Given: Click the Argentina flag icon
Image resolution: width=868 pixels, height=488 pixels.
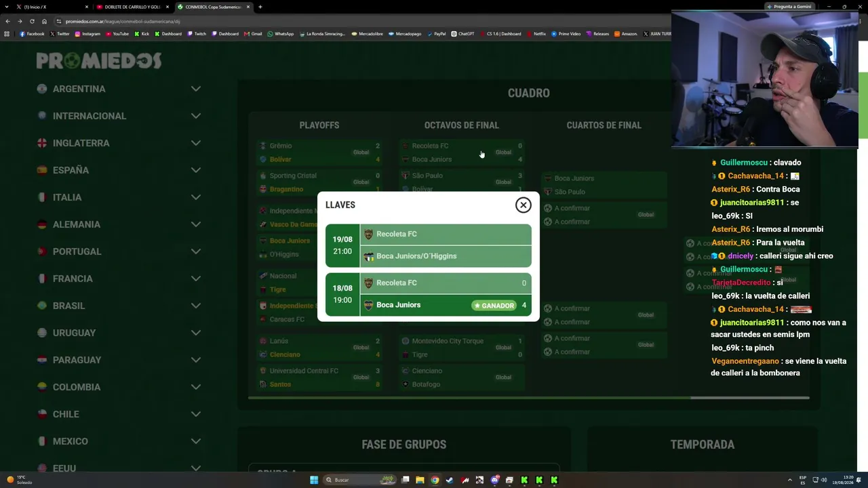Looking at the screenshot, I should pos(42,89).
